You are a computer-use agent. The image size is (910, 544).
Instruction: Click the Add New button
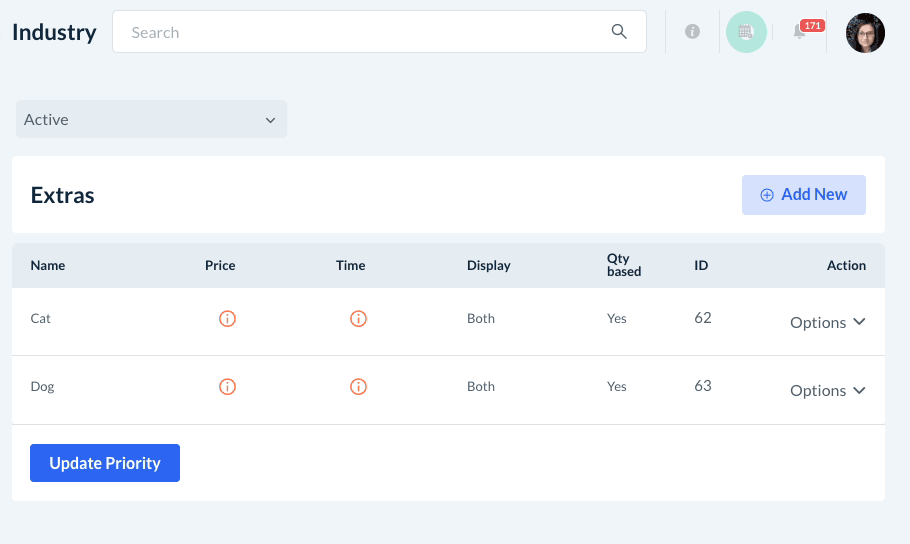pyautogui.click(x=803, y=195)
